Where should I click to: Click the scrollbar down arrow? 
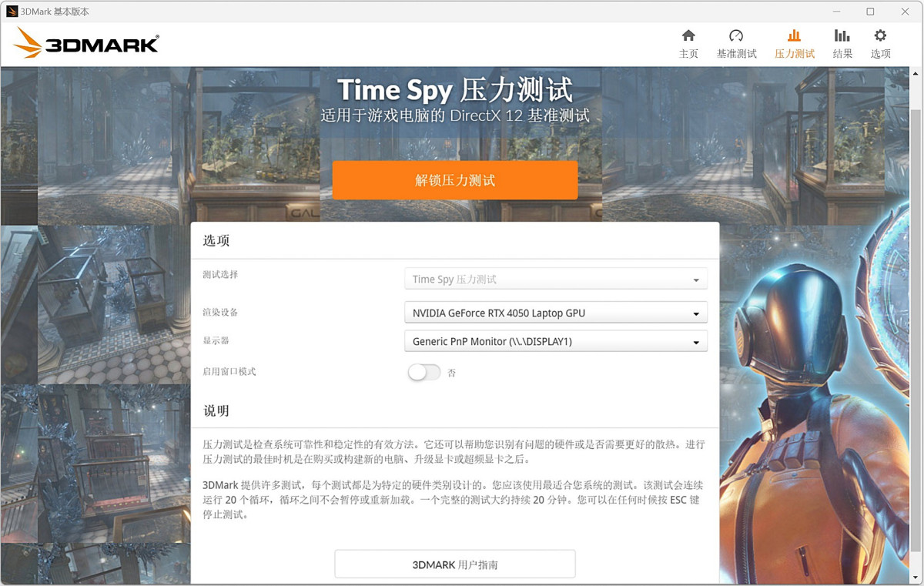point(915,577)
